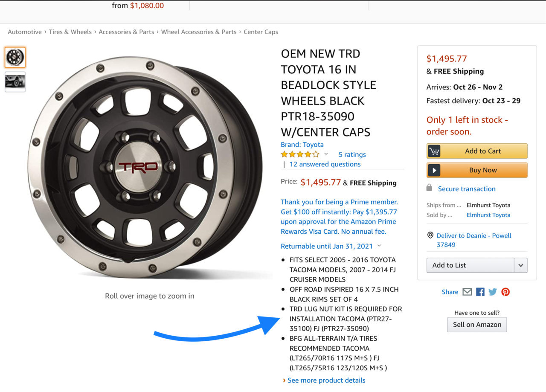Open Wheel Accessories & Parts breadcrumb
The width and height of the screenshot is (546, 392).
(199, 32)
